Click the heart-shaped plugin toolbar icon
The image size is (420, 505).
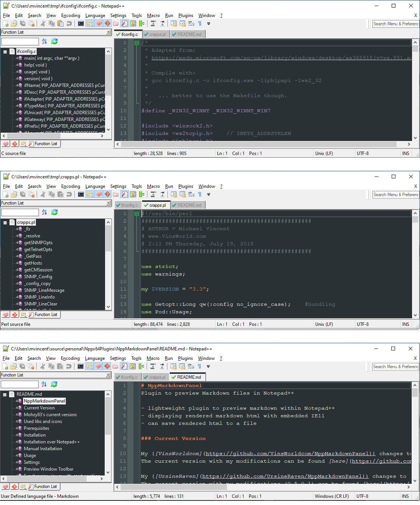tap(99, 23)
